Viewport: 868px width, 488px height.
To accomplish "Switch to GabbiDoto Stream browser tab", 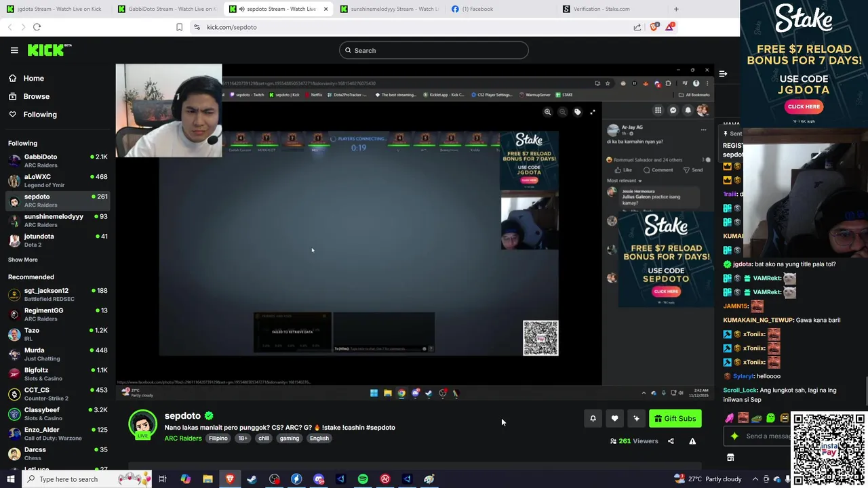I will point(167,9).
